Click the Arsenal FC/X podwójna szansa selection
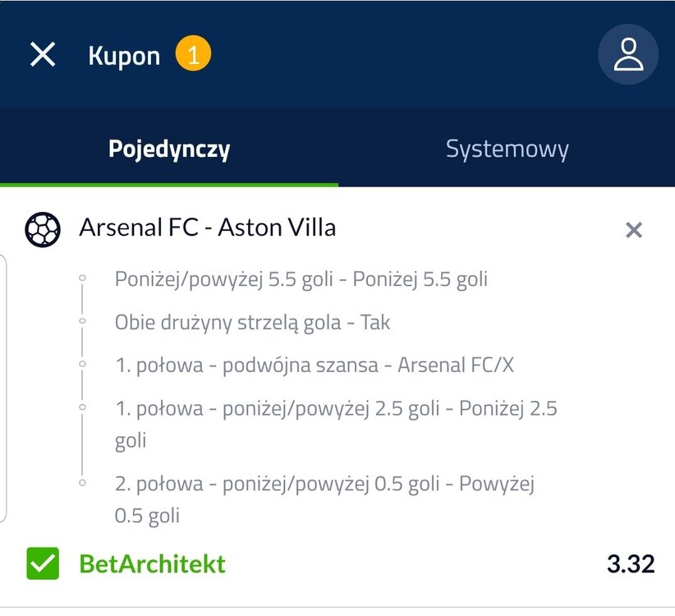 pos(310,365)
